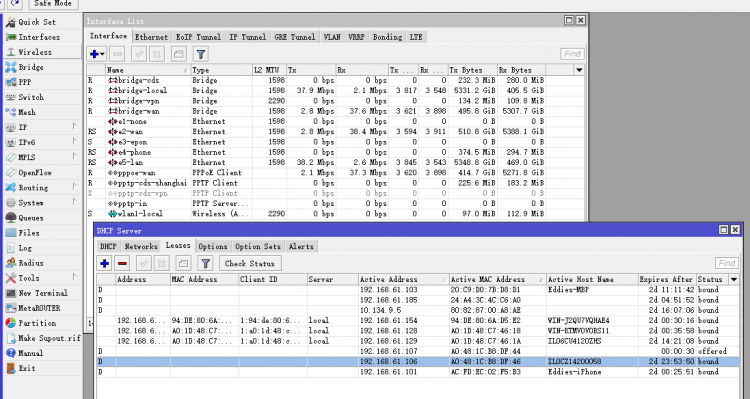Click red minus remove in DHCP Server
The image size is (750, 399).
point(122,263)
